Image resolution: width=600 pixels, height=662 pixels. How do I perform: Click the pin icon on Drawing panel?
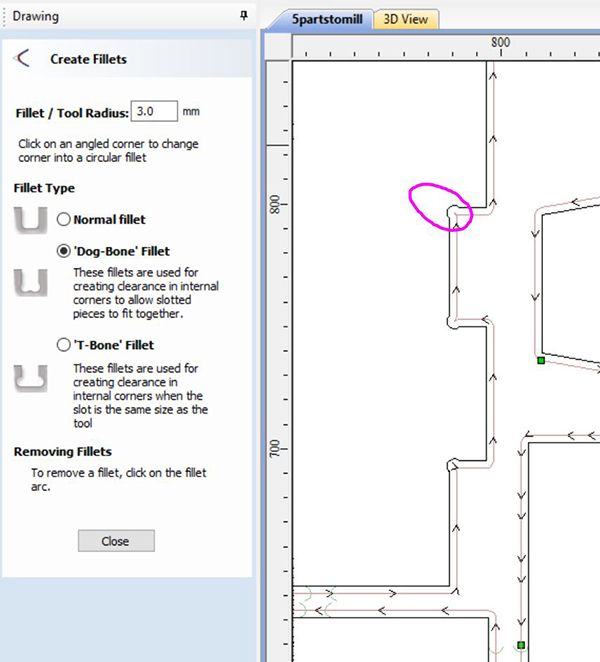(x=244, y=16)
